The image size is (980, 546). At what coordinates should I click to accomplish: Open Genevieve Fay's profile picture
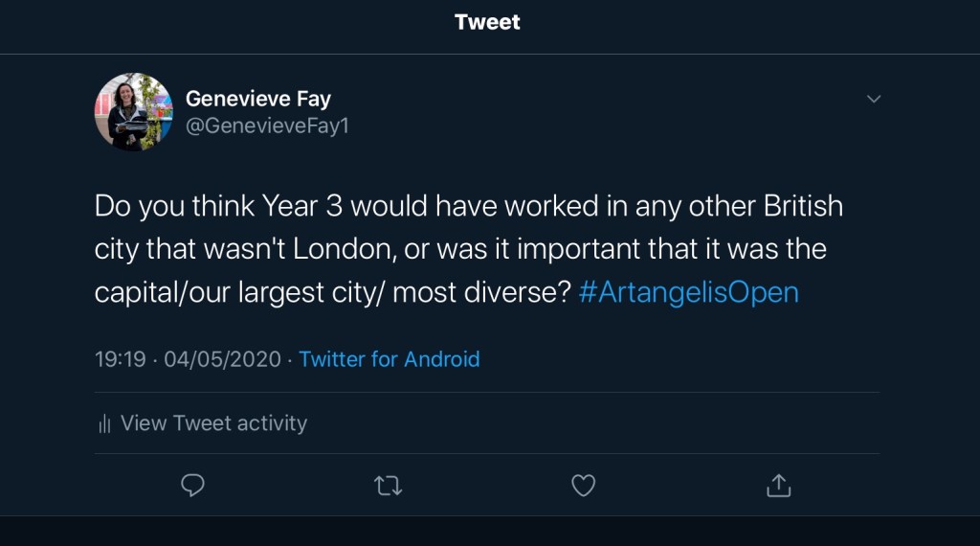click(x=133, y=112)
